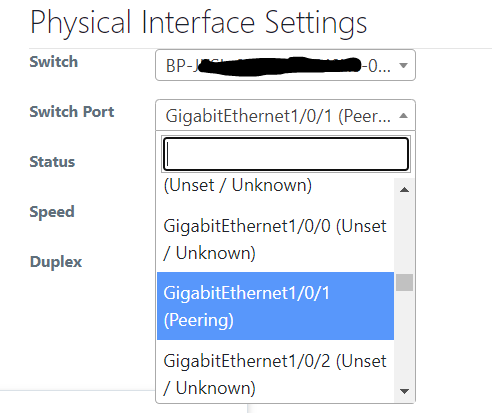Click the Switch Port field label

pyautogui.click(x=72, y=111)
